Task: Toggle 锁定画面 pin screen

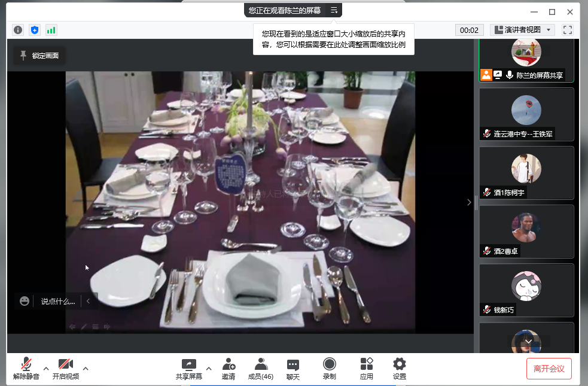Action: tap(39, 56)
